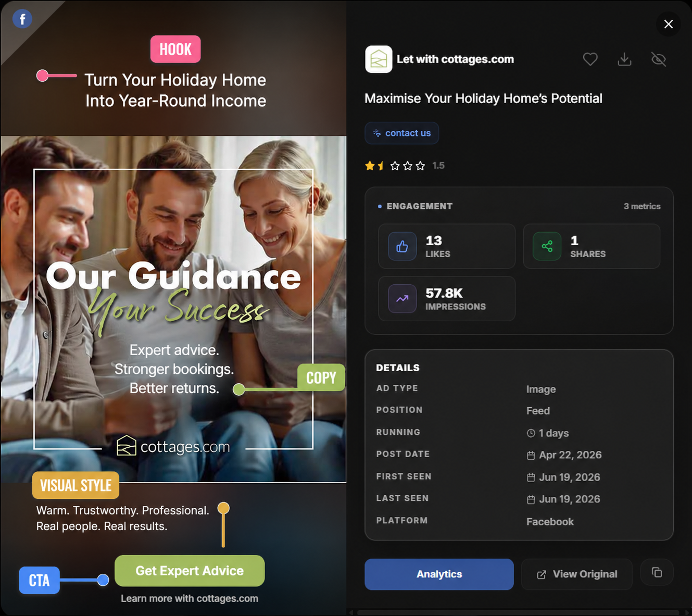The height and width of the screenshot is (616, 692).
Task: Click the green Shares icon
Action: pos(547,246)
